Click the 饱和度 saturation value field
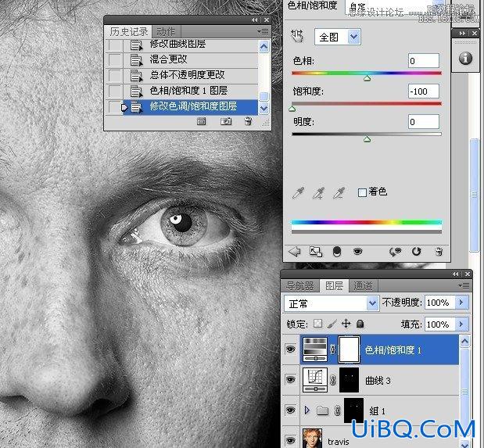484x448 pixels. coord(424,91)
